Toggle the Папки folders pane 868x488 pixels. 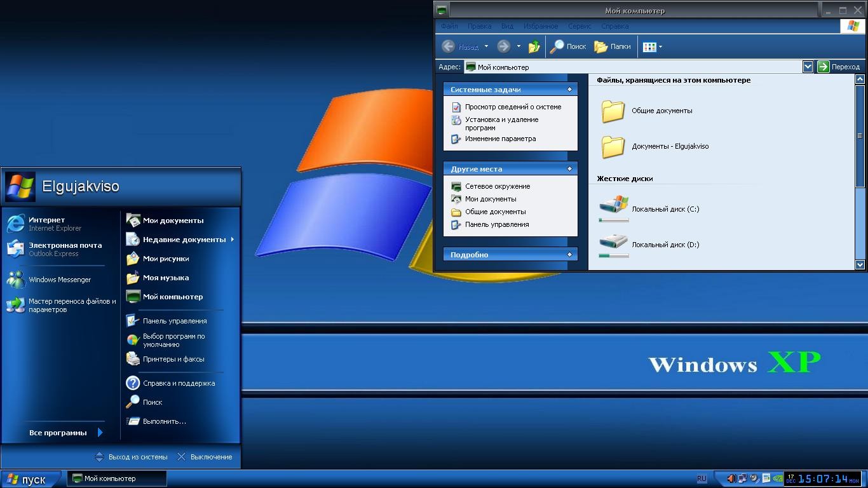point(613,46)
